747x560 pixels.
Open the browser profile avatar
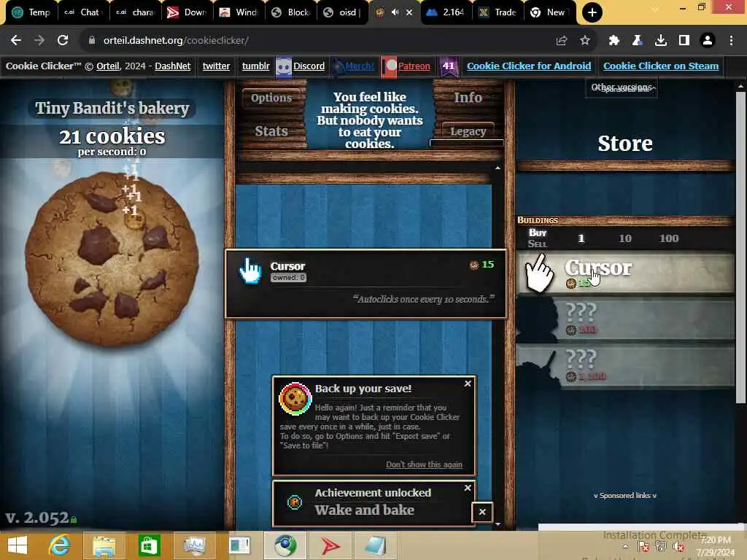[x=708, y=41]
